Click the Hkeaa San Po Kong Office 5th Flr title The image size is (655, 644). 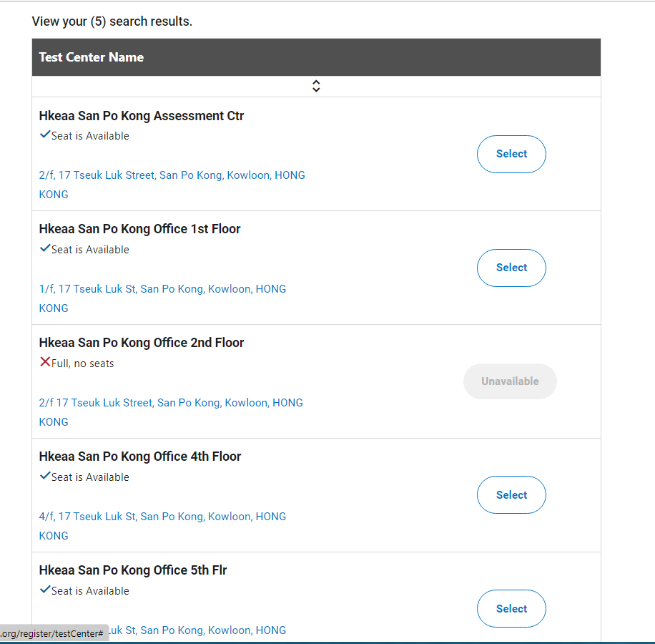[133, 570]
